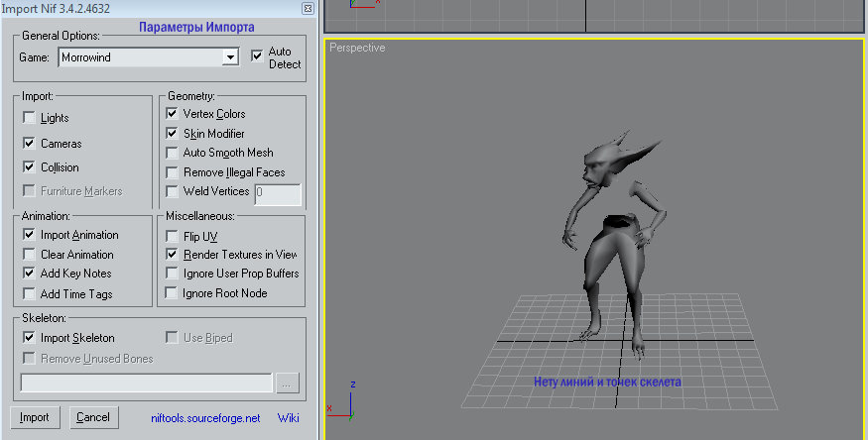Enable Auto Smooth Mesh

(173, 153)
